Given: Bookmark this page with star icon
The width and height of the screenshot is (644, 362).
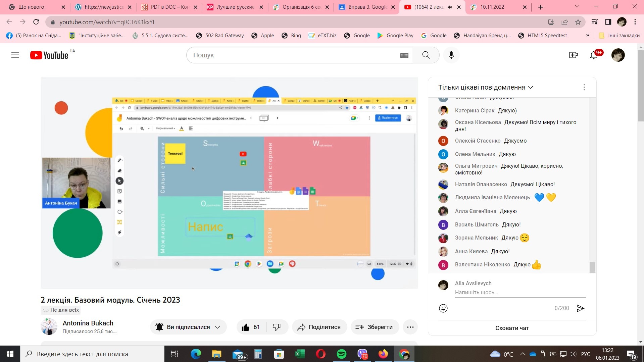Looking at the screenshot, I should [x=578, y=22].
